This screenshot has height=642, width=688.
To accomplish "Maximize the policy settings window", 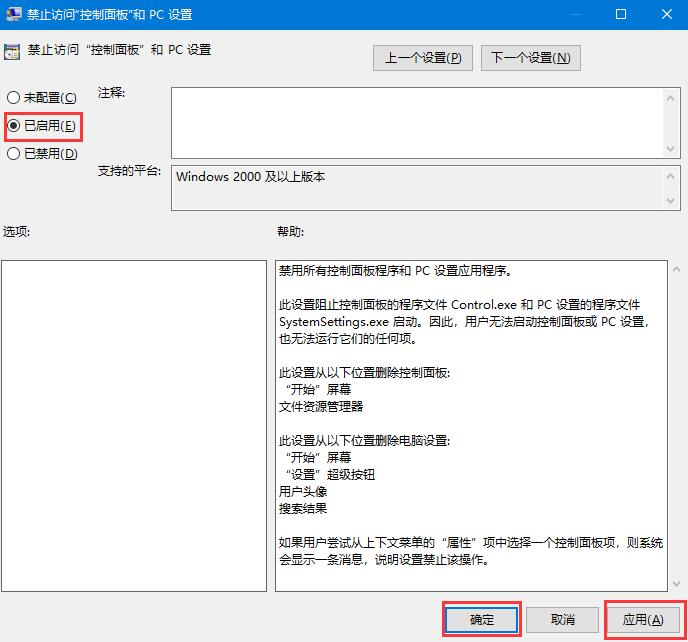I will tap(620, 15).
